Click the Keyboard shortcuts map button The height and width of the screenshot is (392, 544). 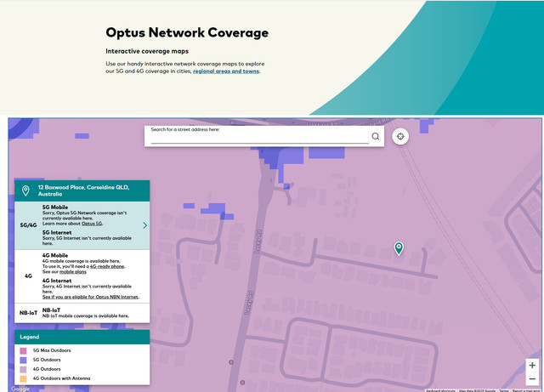(x=440, y=390)
